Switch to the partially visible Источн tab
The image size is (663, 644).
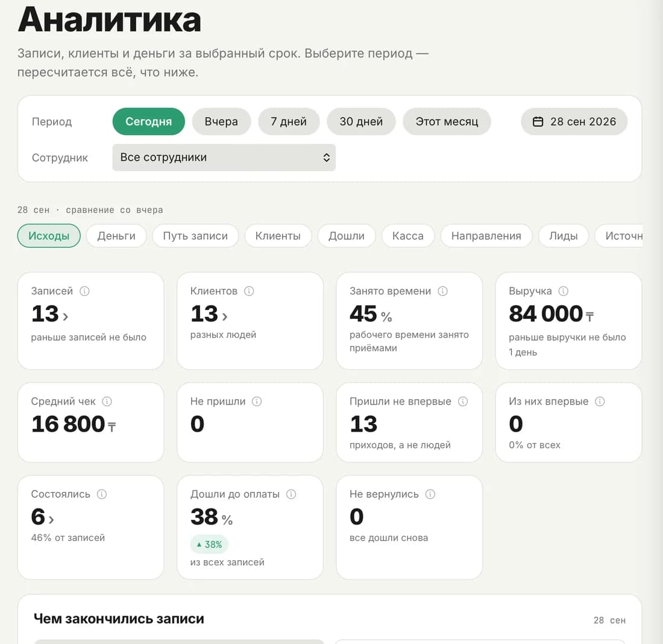(620, 236)
